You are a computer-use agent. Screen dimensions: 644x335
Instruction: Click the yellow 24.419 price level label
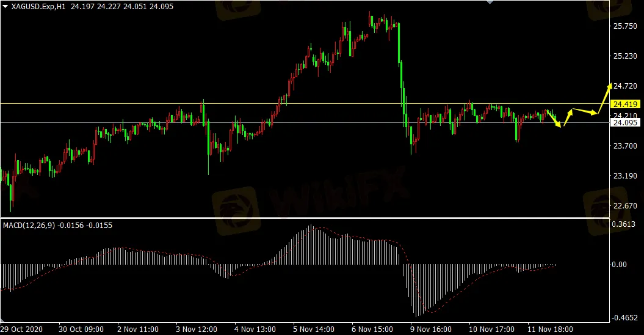624,104
